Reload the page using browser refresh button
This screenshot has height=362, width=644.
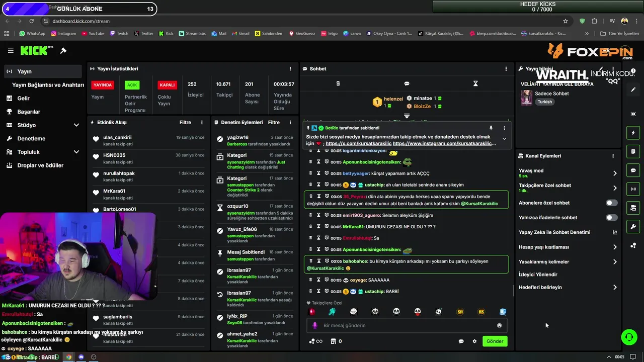coord(32,21)
